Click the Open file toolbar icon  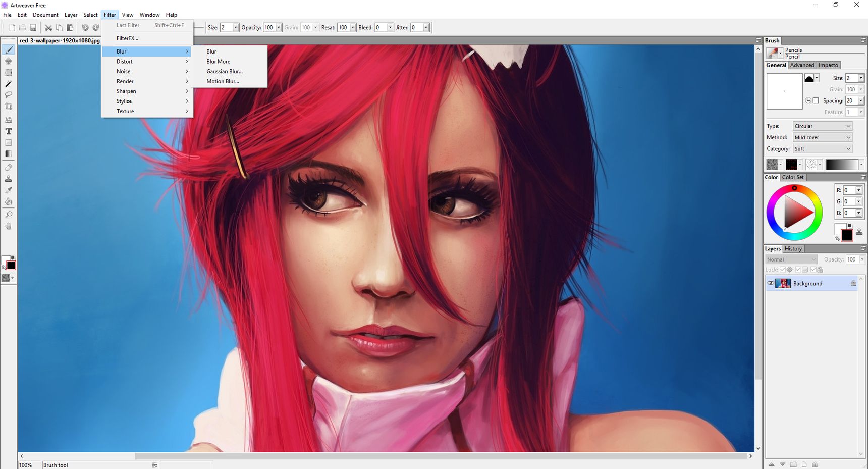pyautogui.click(x=22, y=28)
